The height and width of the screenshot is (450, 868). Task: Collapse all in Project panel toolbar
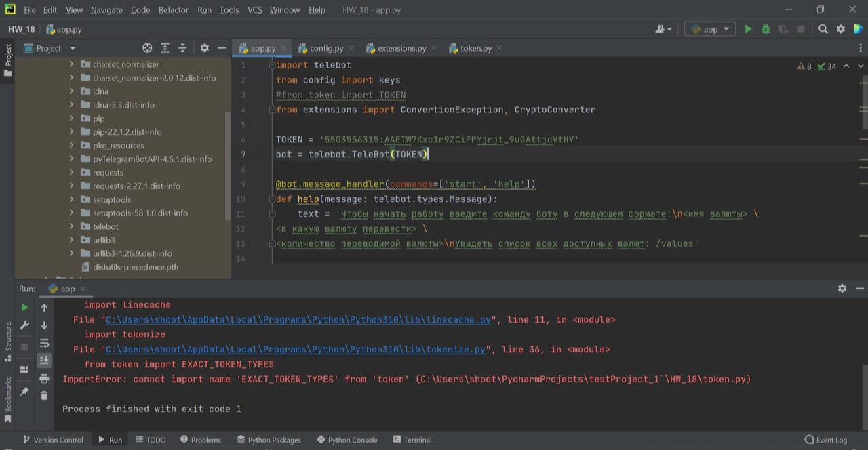point(182,48)
